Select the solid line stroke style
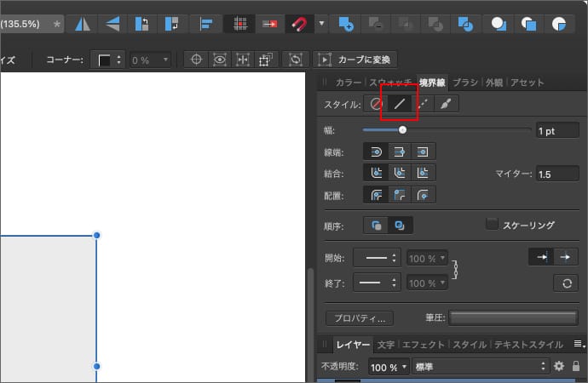This screenshot has width=588, height=383. click(x=398, y=105)
